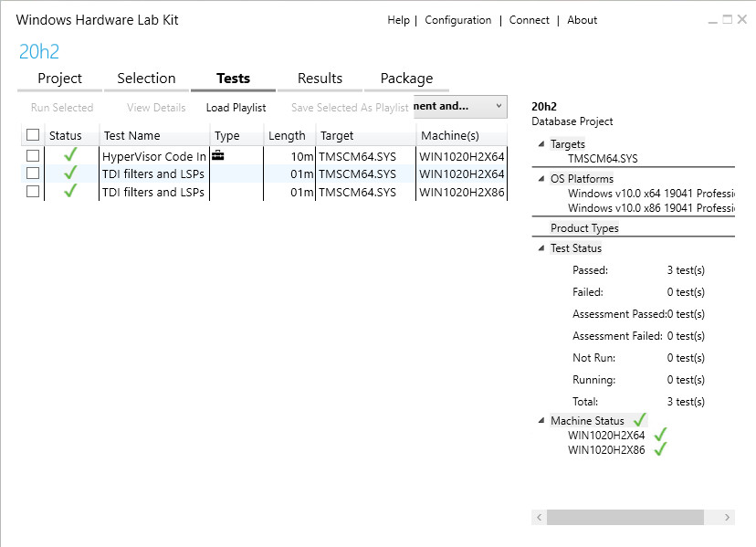Click WIN1020H2X86 machine cell in table
Screen dimensions: 756x547
[x=461, y=192]
